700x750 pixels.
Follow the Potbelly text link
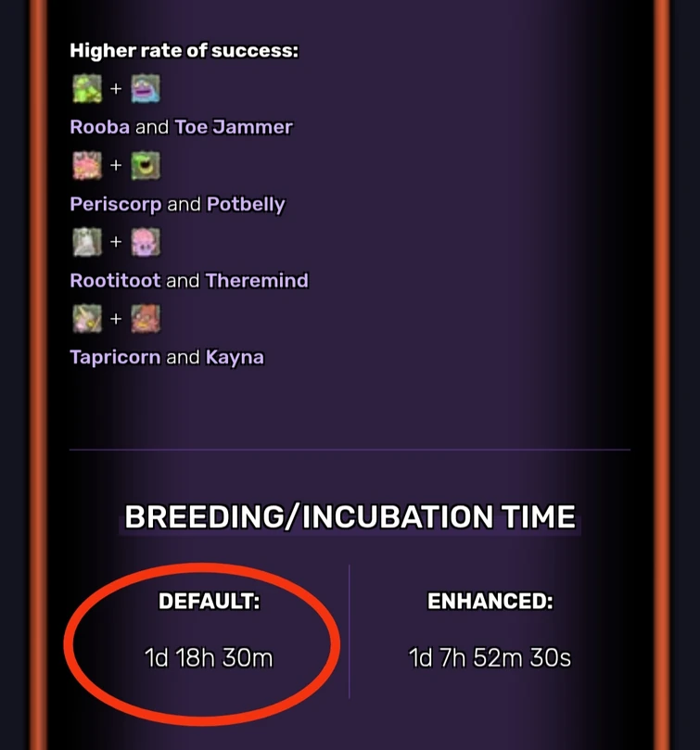[x=245, y=204]
